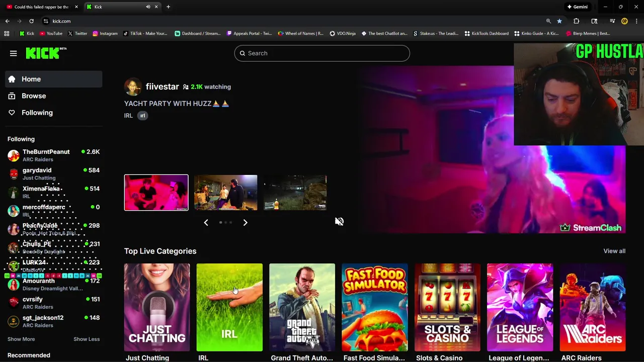
Task: Open the Instagram bookmark
Action: [105, 34]
